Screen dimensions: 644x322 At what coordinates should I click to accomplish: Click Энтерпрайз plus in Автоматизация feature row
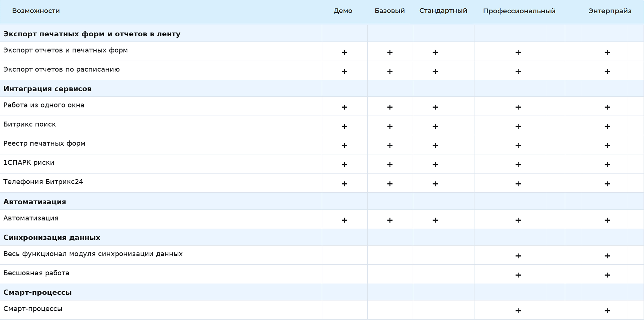[x=607, y=220]
